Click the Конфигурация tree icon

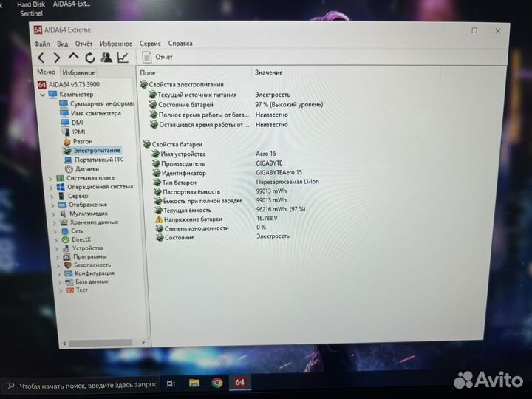pos(69,273)
